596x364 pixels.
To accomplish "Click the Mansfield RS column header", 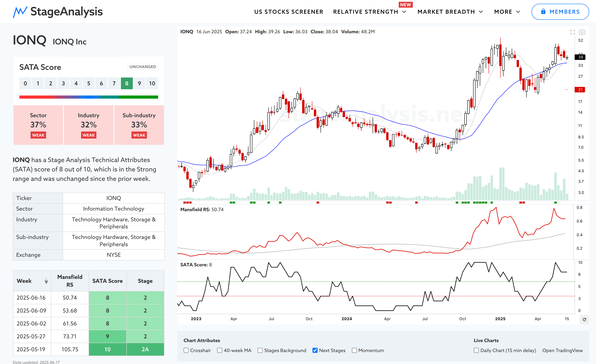I will (70, 281).
